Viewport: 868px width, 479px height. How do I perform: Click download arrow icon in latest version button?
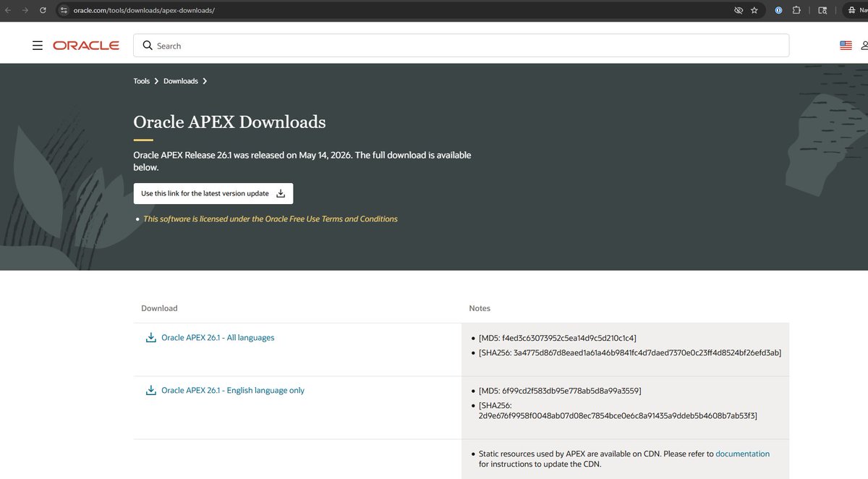(281, 194)
